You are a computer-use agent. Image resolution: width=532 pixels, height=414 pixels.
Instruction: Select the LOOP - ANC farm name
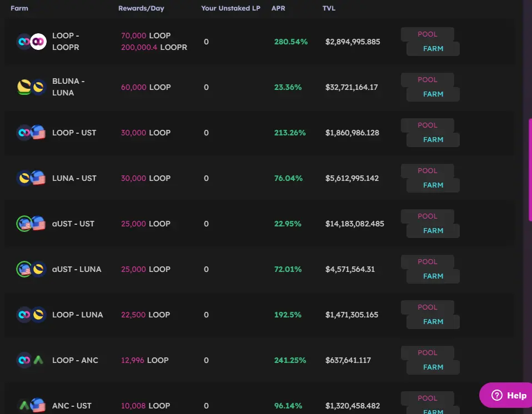75,360
